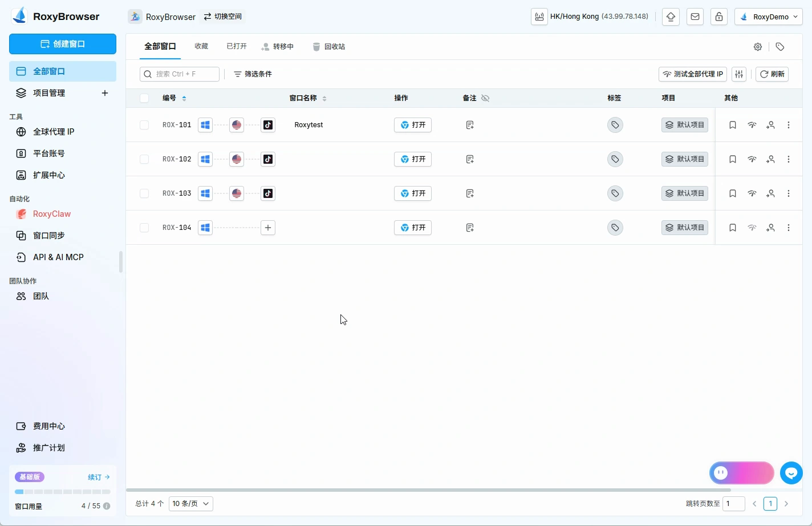Click the share user icon for ROX-103
This screenshot has width=812, height=526.
click(x=770, y=193)
